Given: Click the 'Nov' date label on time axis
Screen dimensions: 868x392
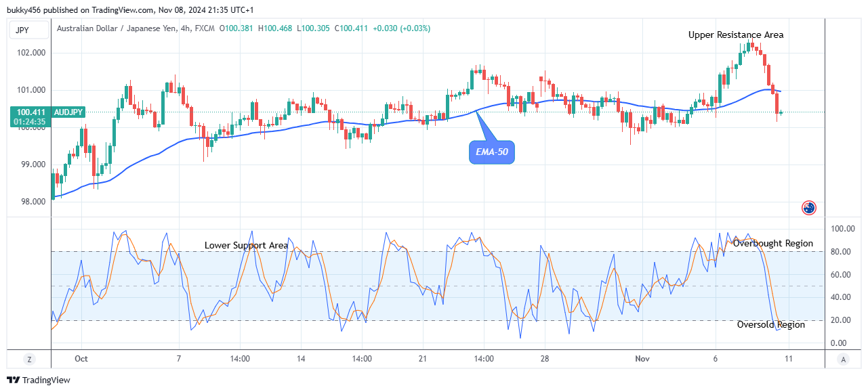Looking at the screenshot, I should [x=642, y=359].
